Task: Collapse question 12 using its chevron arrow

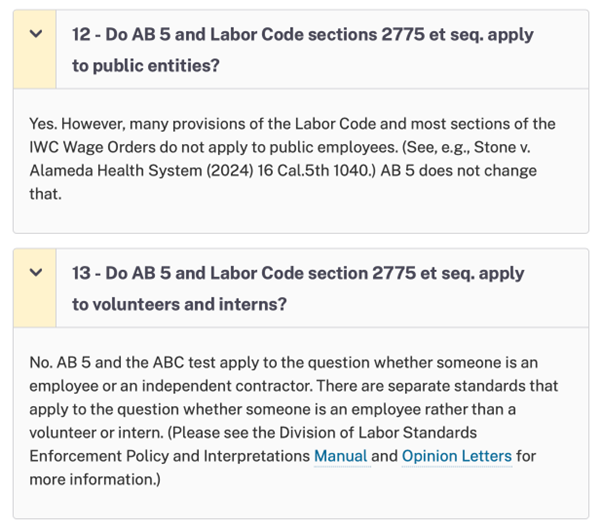Action: [36, 34]
